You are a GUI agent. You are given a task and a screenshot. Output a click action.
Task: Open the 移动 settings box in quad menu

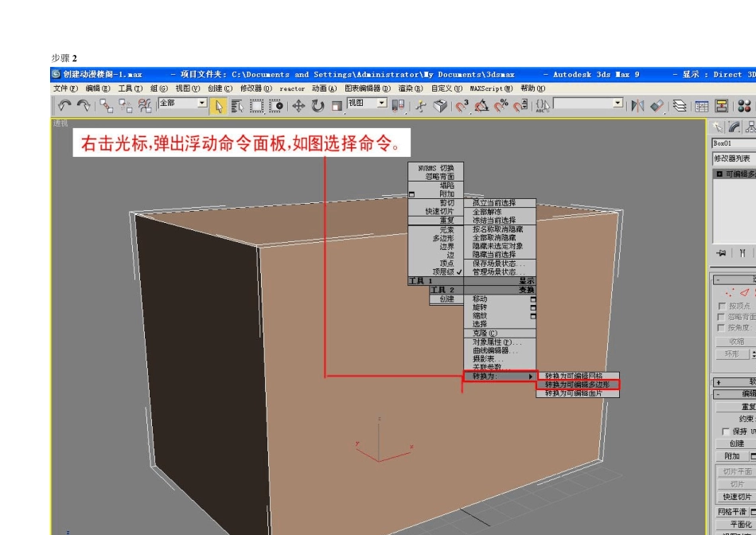click(x=532, y=299)
